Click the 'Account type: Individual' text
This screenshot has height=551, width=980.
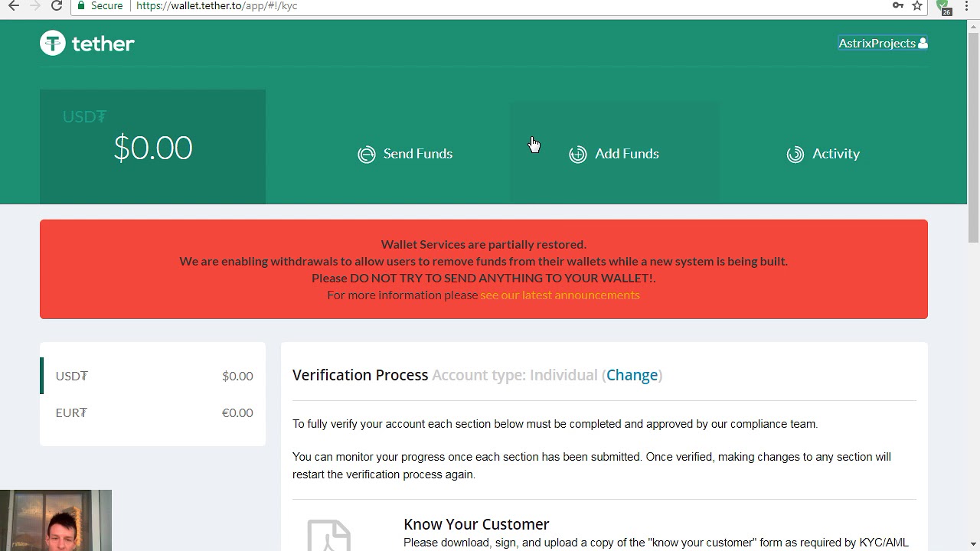pos(514,375)
